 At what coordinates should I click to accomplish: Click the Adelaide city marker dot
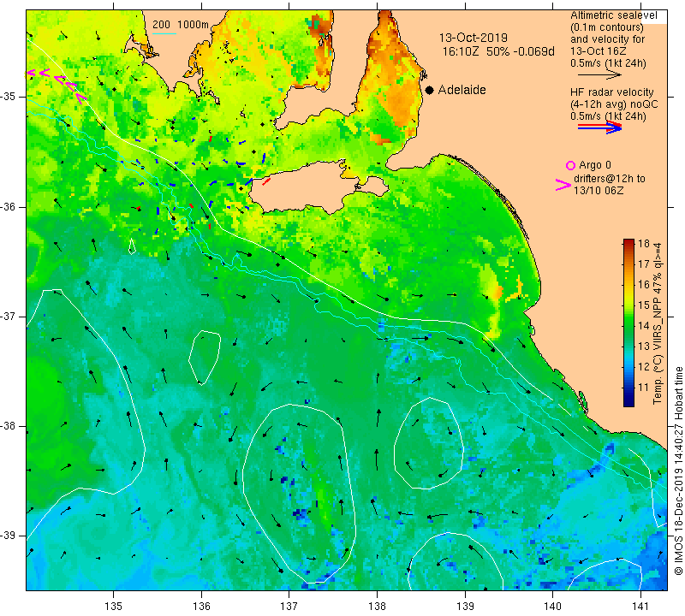[430, 90]
